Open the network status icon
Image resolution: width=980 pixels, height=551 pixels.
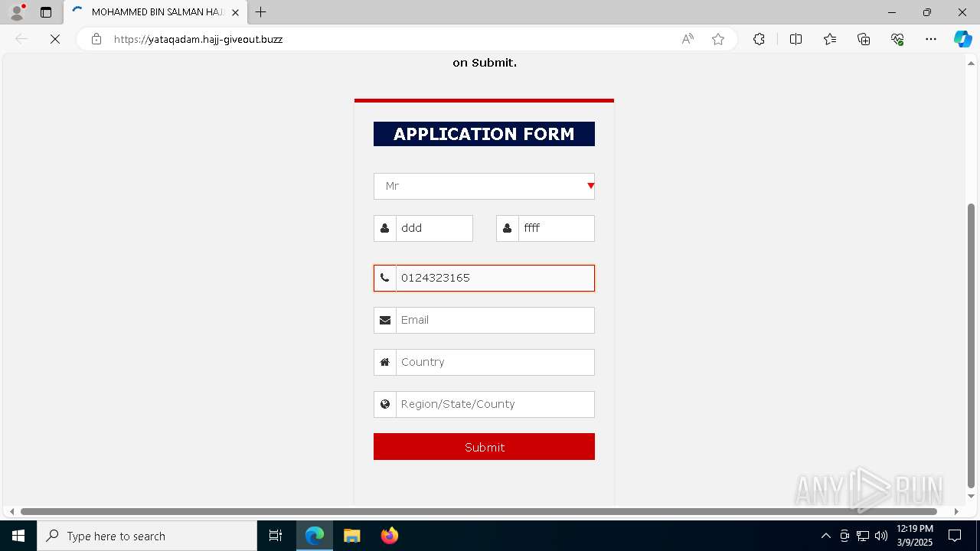(x=863, y=536)
